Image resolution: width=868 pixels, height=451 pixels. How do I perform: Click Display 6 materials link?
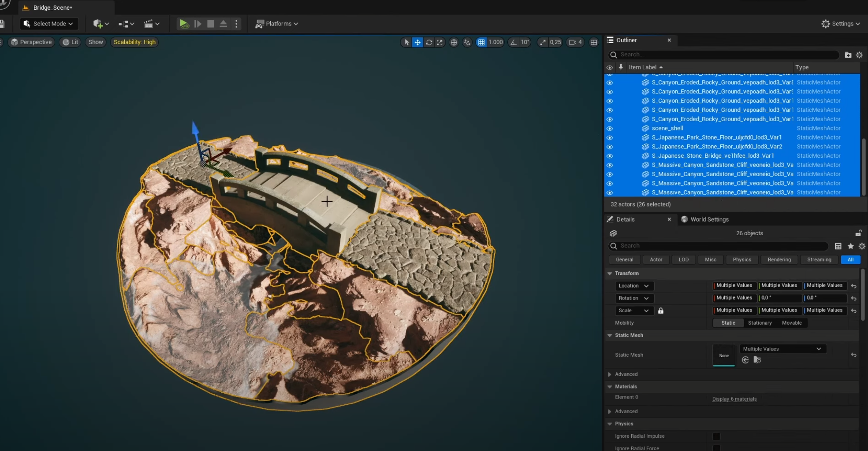pyautogui.click(x=734, y=399)
